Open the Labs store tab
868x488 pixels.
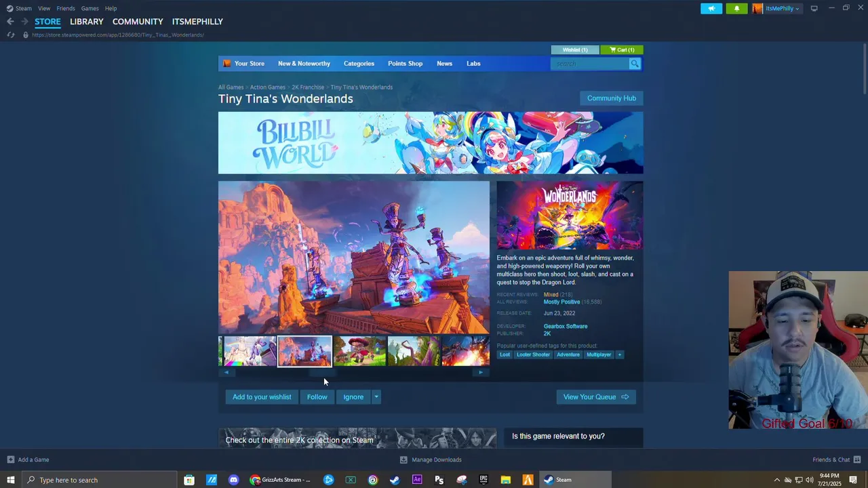(473, 64)
